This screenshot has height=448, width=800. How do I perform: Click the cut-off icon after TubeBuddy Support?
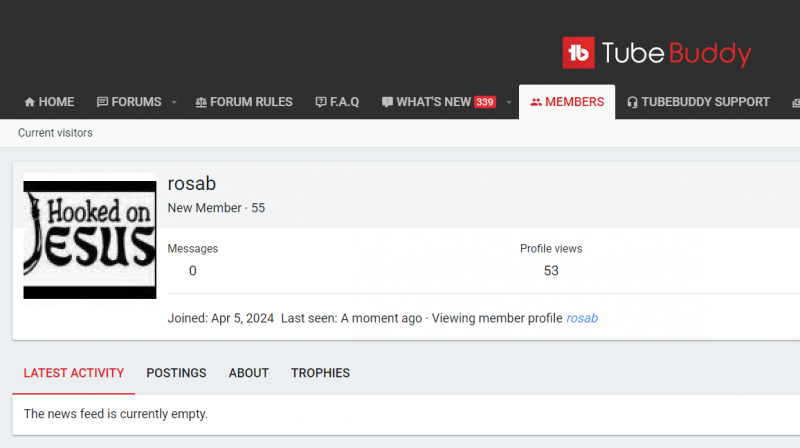pos(795,102)
